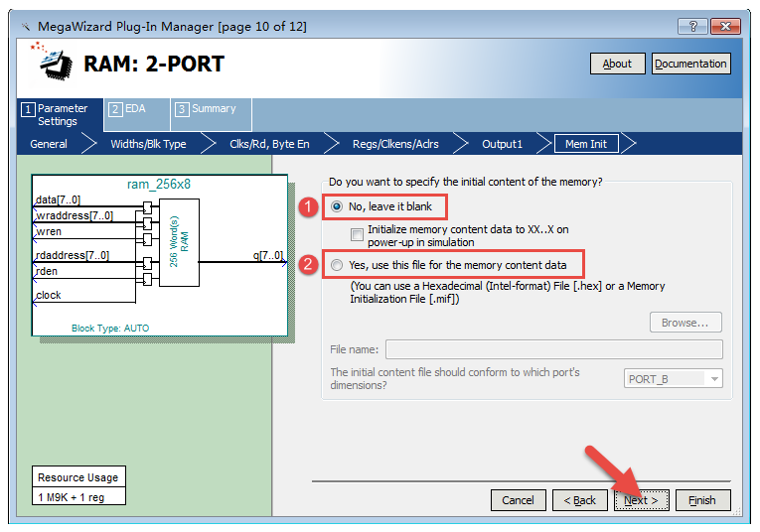Go to the Regs/Clkens/Aclrs step
This screenshot has width=760, height=532.
pos(395,144)
